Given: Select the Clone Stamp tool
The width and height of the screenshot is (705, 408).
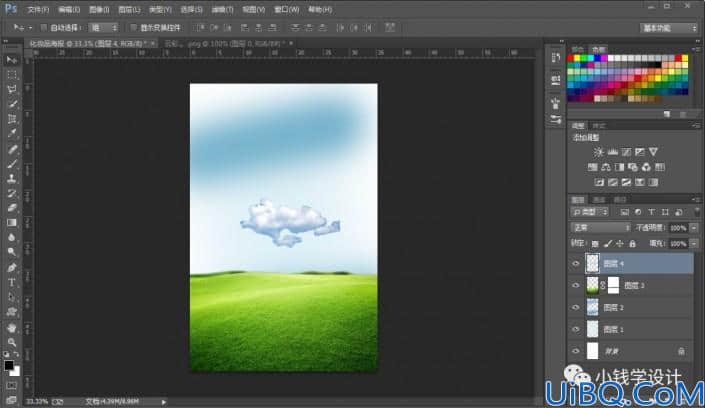Looking at the screenshot, I should tap(12, 179).
